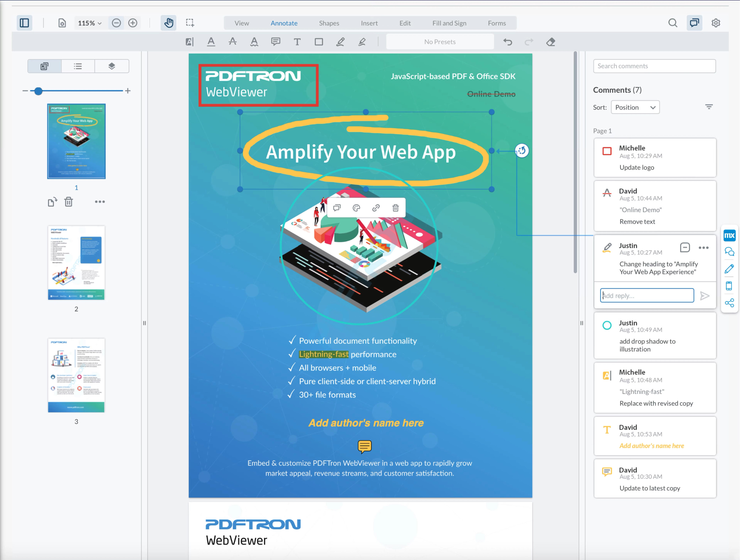Select the strikeout text annotation tool
The width and height of the screenshot is (740, 560).
pyautogui.click(x=233, y=42)
